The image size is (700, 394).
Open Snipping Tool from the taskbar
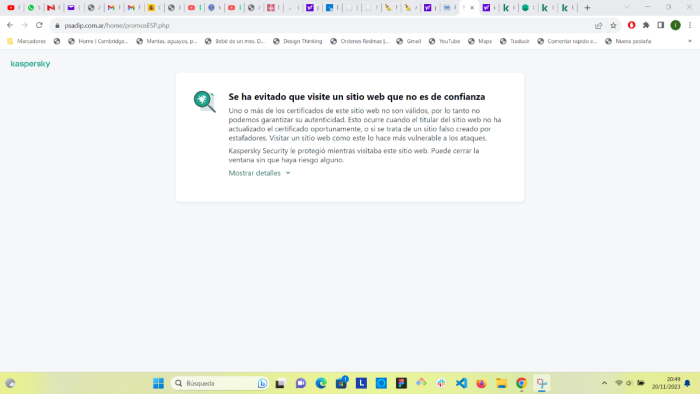click(542, 383)
